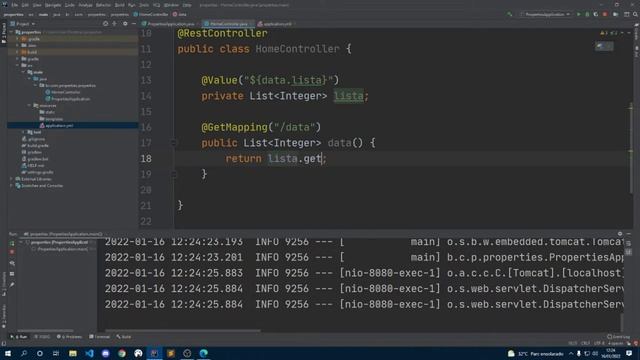Viewport: 640px width, 360px height.
Task: Select application.yml in project tree
Action: [56, 125]
